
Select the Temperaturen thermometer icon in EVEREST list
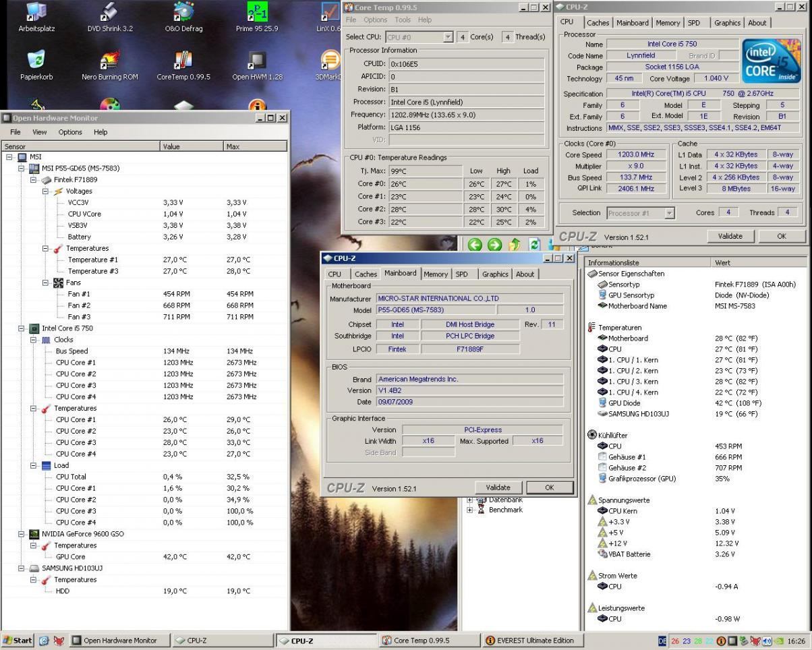point(592,328)
